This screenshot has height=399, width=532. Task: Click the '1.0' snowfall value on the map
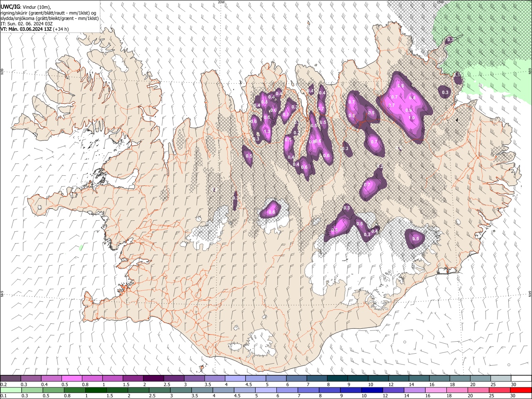click(412, 118)
